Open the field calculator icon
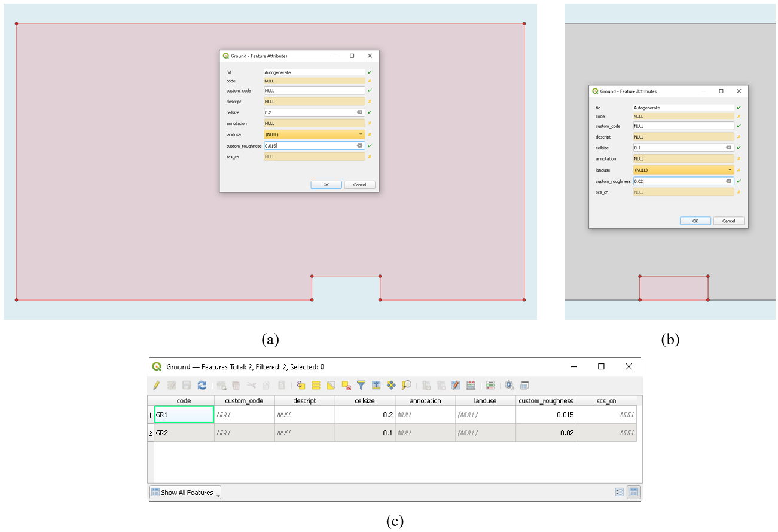This screenshot has height=532, width=778. click(471, 386)
